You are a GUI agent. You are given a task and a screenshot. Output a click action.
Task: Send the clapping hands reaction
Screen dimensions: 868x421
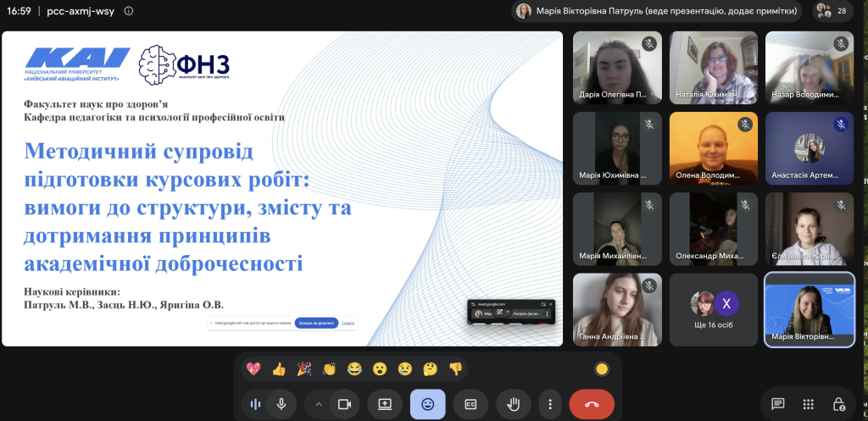tap(330, 369)
